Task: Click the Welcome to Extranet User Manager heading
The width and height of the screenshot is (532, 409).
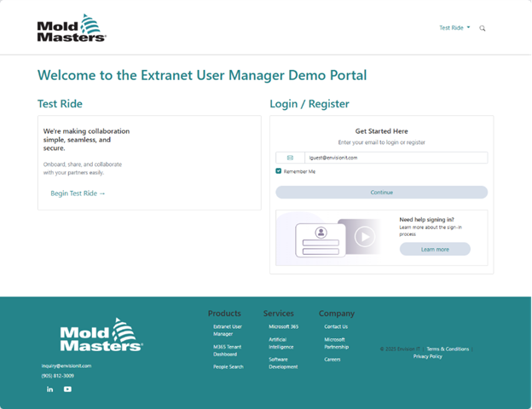Action: [x=202, y=75]
